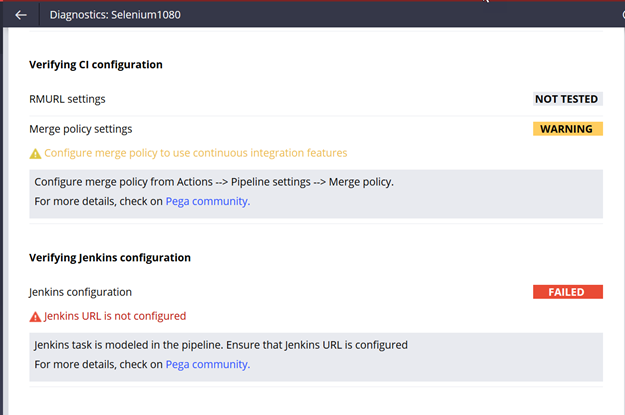The width and height of the screenshot is (625, 415).
Task: Click the red FAILED status badge
Action: tap(567, 292)
